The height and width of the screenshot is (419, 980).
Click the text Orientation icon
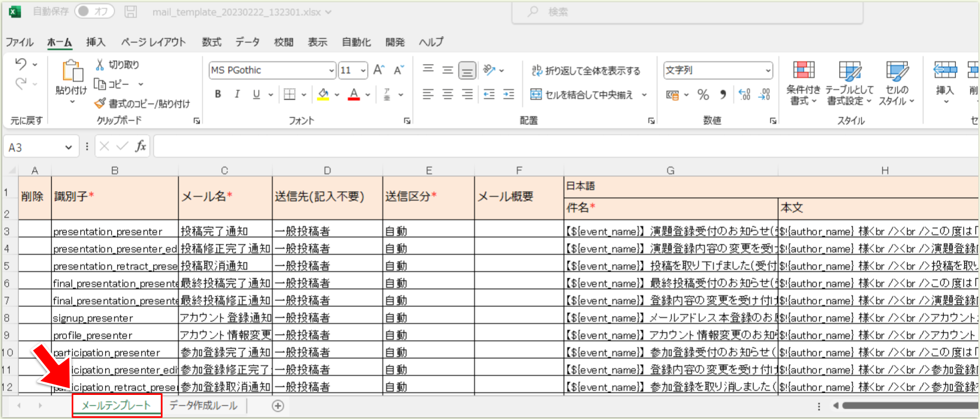point(489,70)
